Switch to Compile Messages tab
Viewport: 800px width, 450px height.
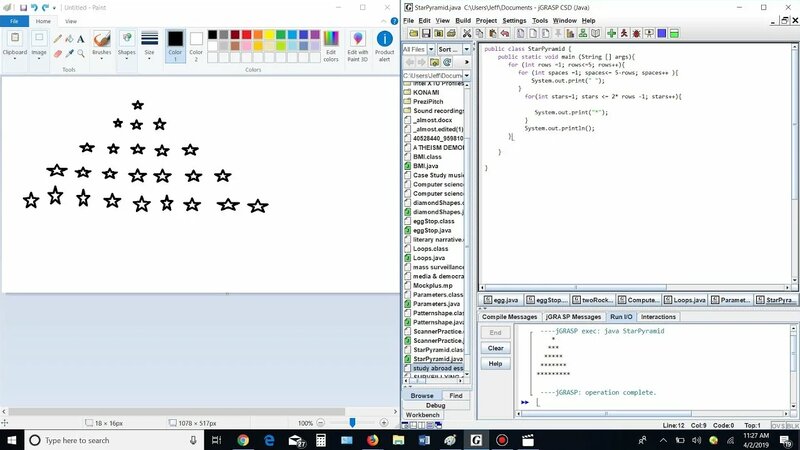(509, 317)
